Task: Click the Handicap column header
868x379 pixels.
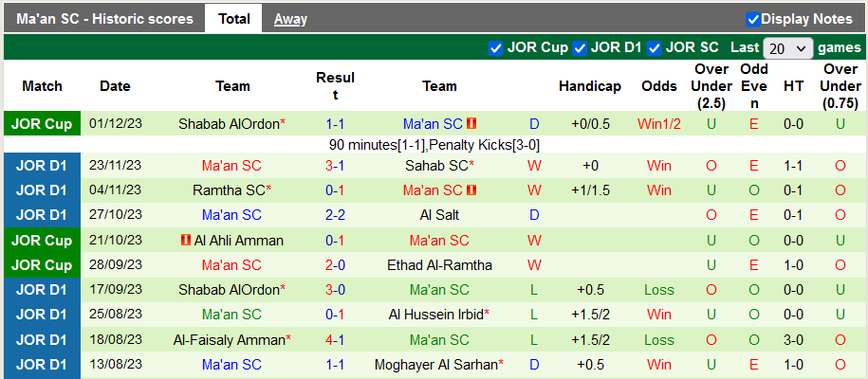Action: pyautogui.click(x=589, y=86)
